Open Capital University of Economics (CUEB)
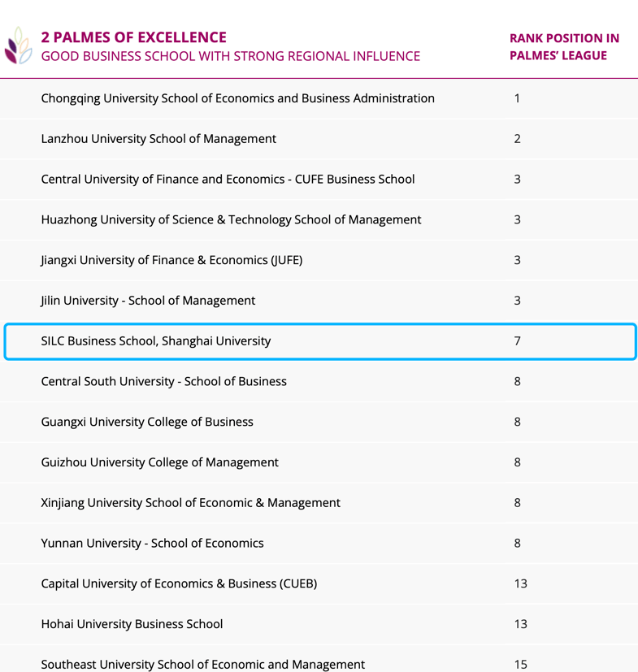This screenshot has height=672, width=638. click(x=179, y=583)
